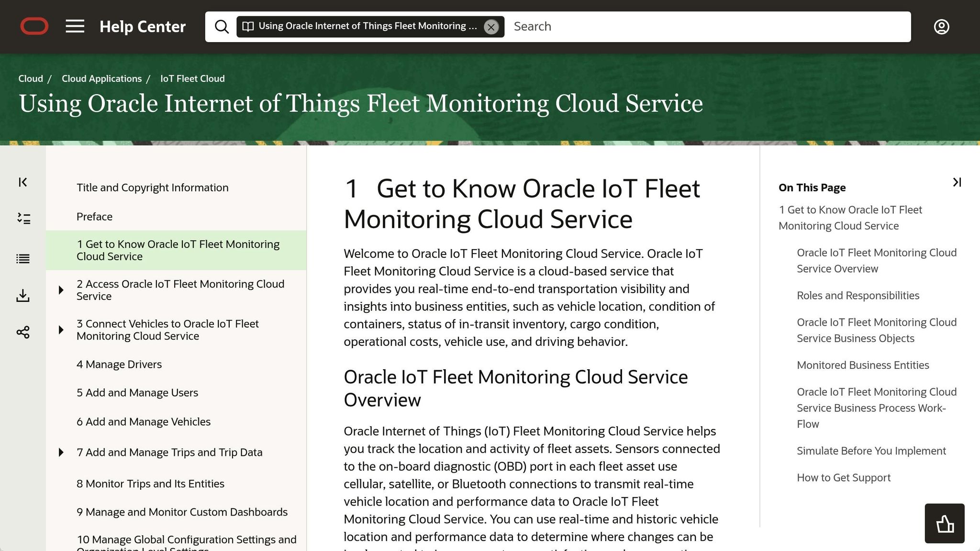Go to Cloud breadcrumb
The height and width of the screenshot is (551, 980).
tap(31, 78)
